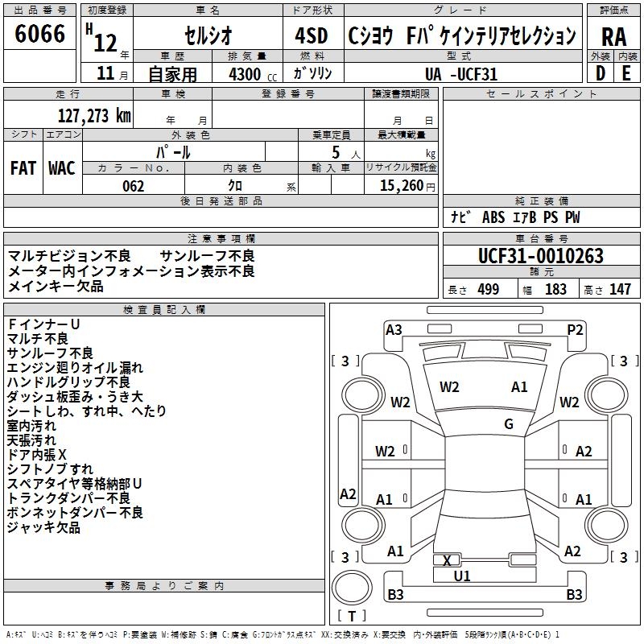Click the lot number 6066

[39, 34]
